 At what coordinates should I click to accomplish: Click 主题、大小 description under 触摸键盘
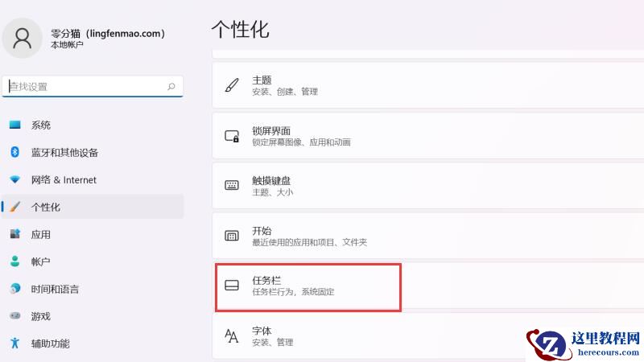coord(272,192)
